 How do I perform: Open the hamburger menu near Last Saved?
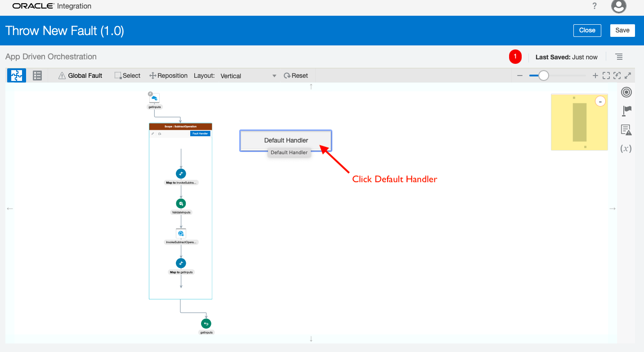619,57
